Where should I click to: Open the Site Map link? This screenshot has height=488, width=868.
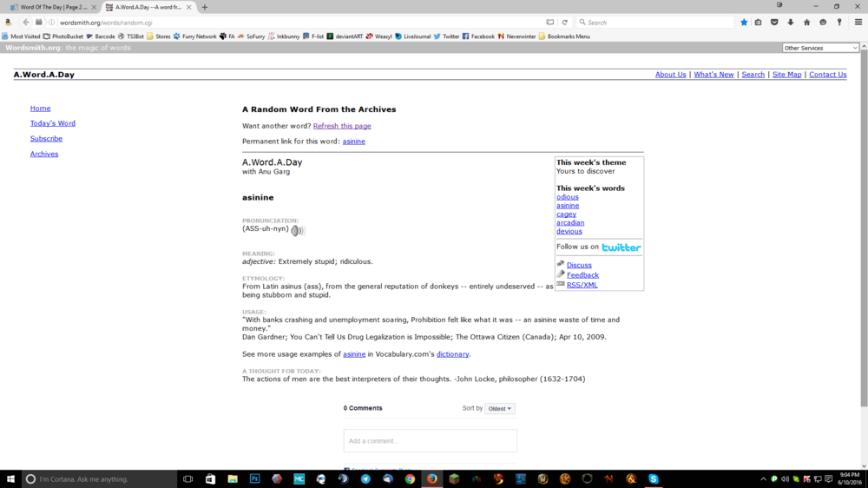point(786,75)
